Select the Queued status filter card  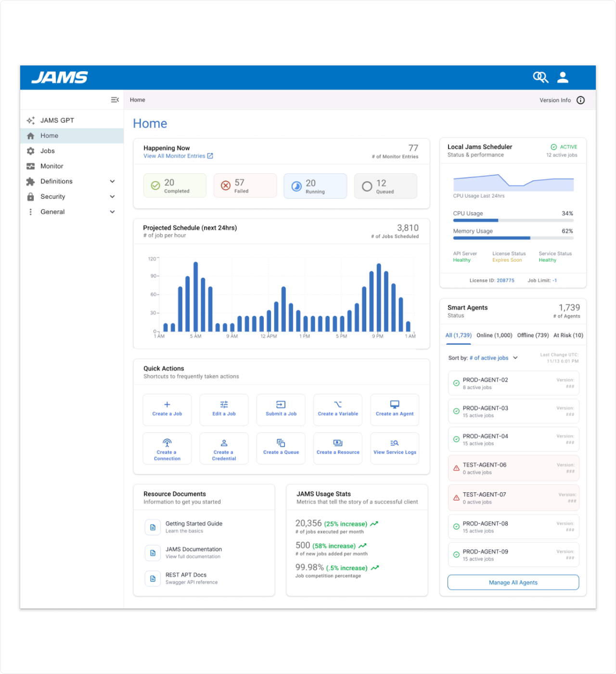click(385, 186)
